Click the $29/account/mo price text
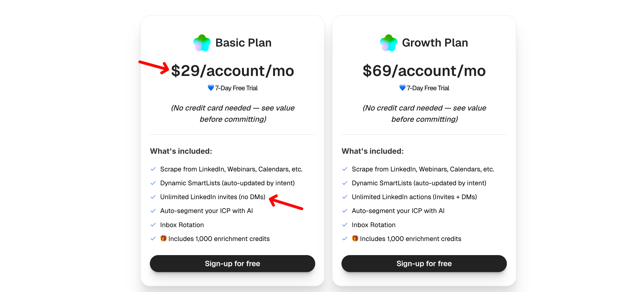644x292 pixels. click(233, 71)
